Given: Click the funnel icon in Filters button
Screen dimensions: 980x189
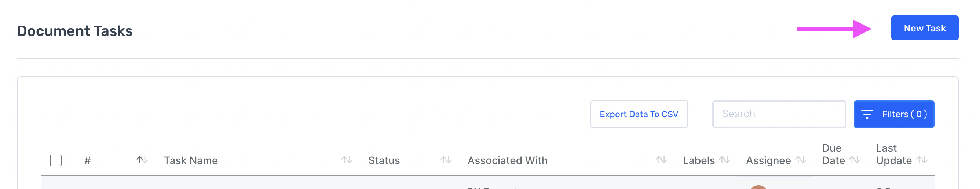Looking at the screenshot, I should (867, 114).
